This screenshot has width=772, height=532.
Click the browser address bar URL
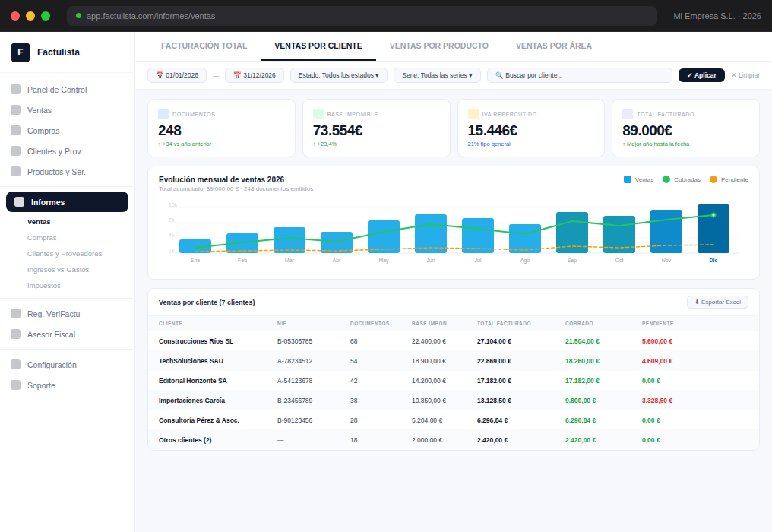(x=150, y=16)
